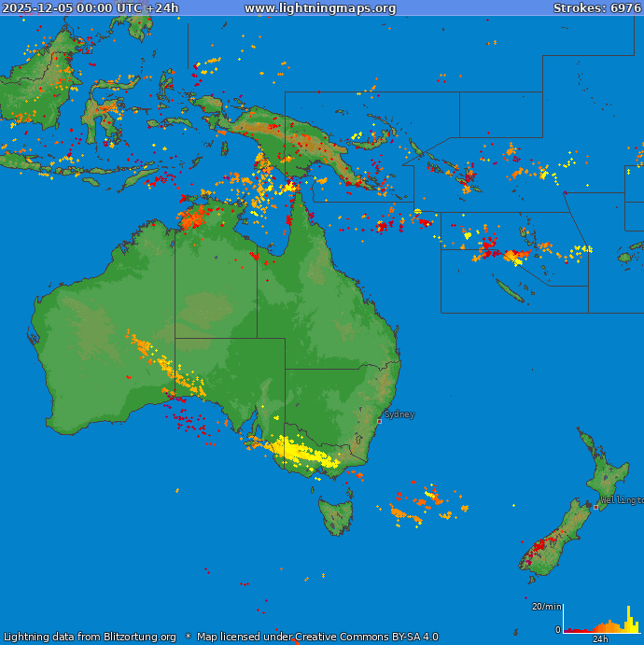Click the Sydney city label

399,414
